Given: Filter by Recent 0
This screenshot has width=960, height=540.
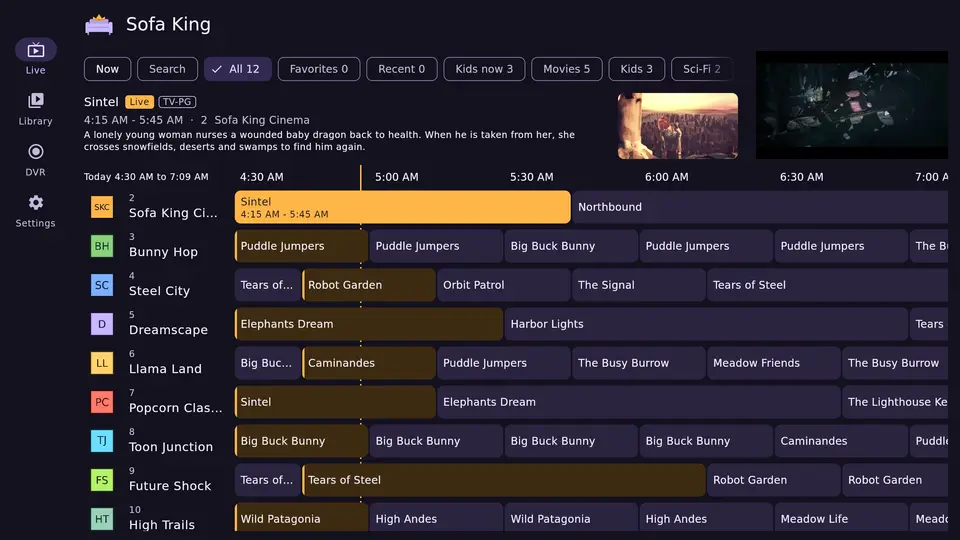Looking at the screenshot, I should pyautogui.click(x=402, y=69).
